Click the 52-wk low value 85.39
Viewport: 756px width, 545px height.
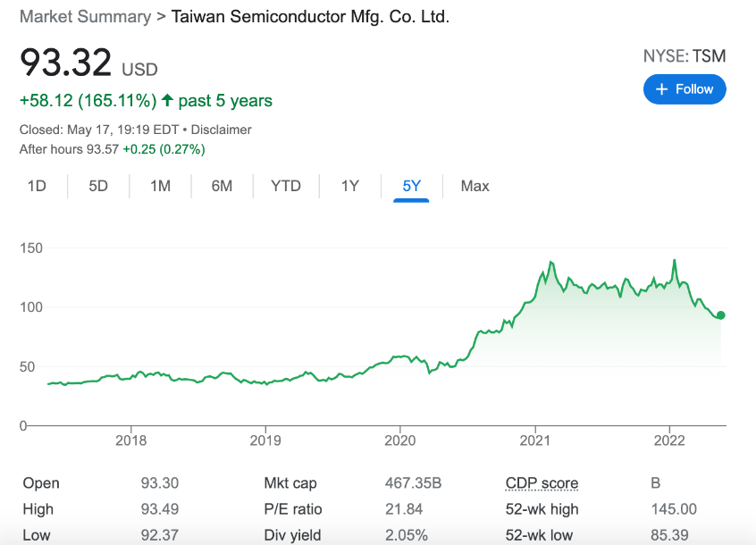coord(669,535)
